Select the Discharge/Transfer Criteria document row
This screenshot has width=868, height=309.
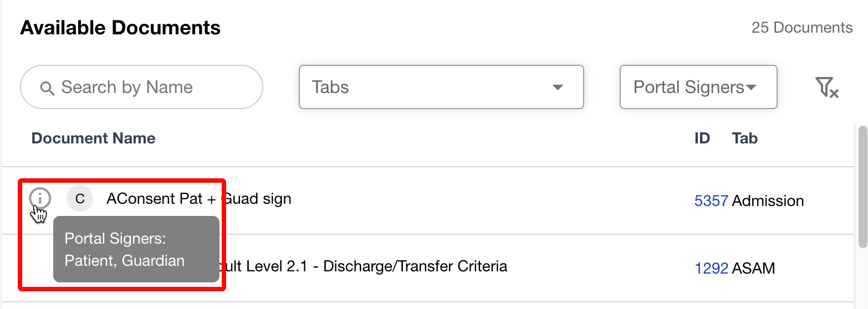388,266
